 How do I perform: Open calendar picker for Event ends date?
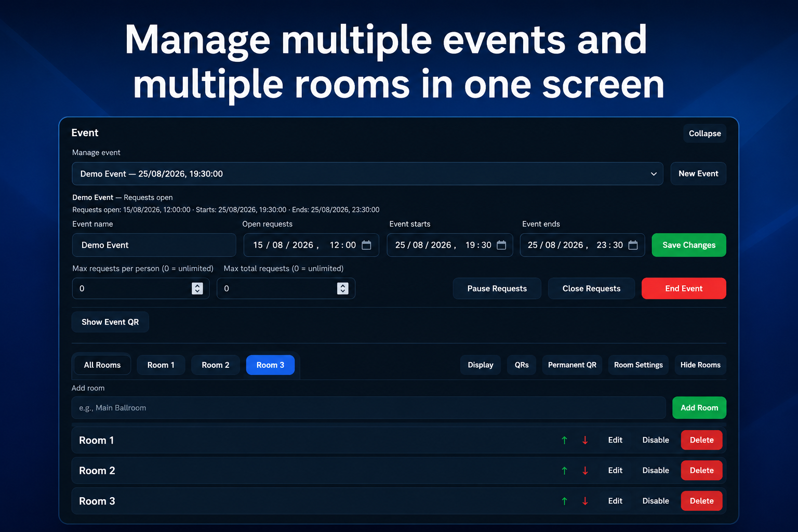[x=633, y=245]
